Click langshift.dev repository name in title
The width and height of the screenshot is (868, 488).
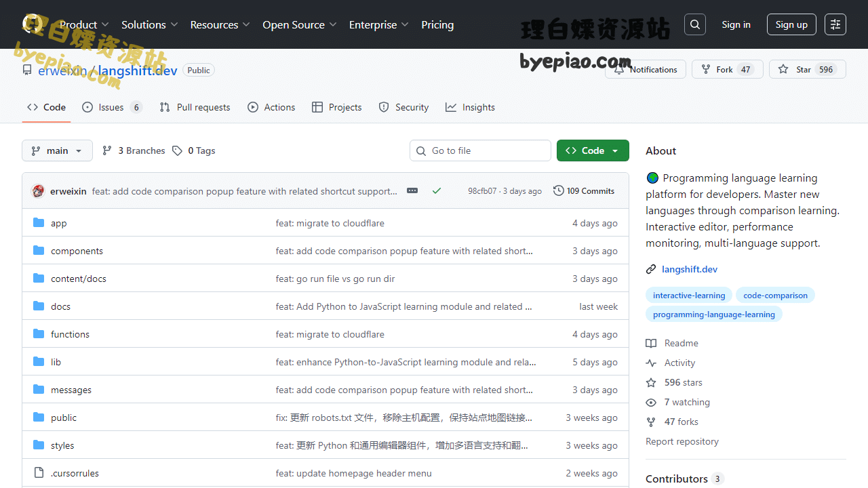click(138, 70)
